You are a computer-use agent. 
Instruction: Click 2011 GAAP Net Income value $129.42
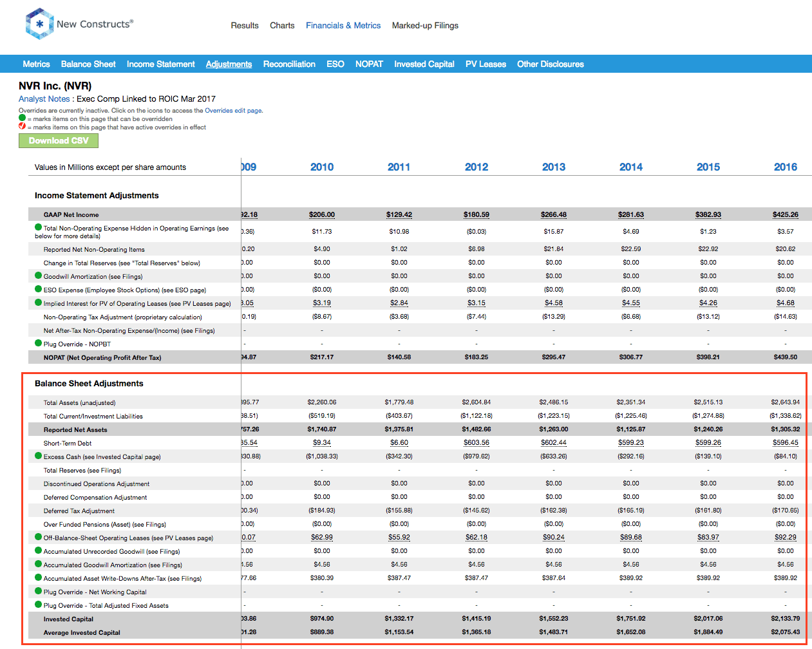[399, 215]
